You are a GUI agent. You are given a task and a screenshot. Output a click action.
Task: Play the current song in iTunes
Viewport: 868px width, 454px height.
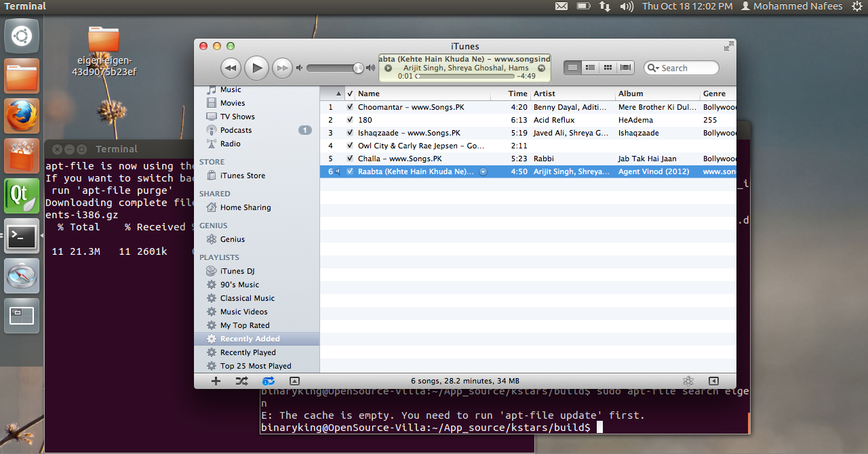pos(256,68)
